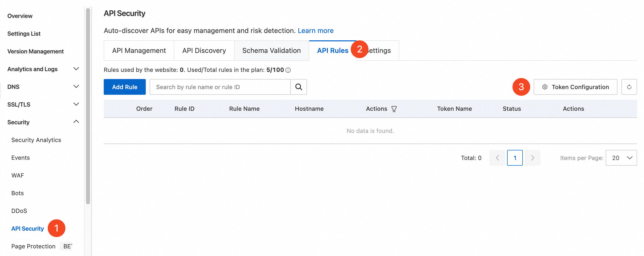Open Token Configuration settings

pos(575,87)
